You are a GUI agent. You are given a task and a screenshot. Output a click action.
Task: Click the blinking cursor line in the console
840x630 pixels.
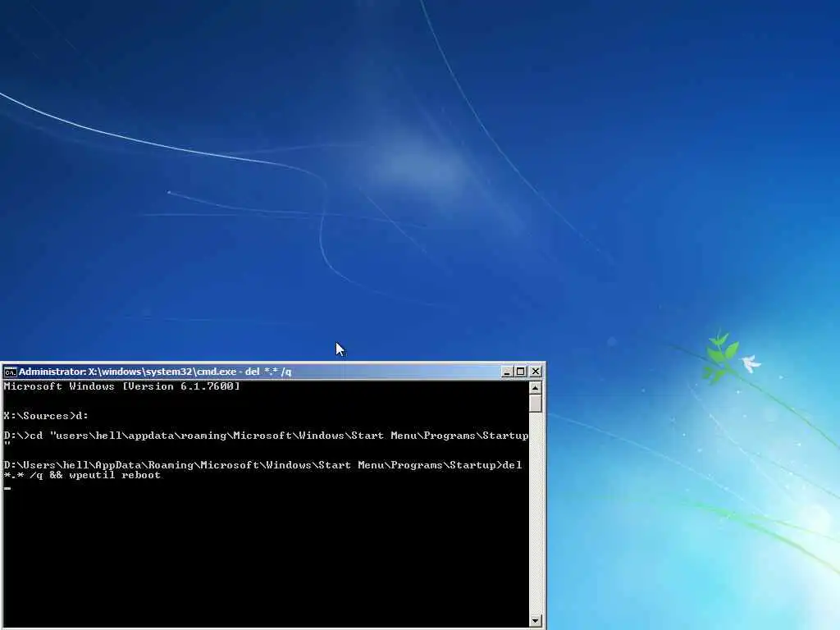pos(7,488)
